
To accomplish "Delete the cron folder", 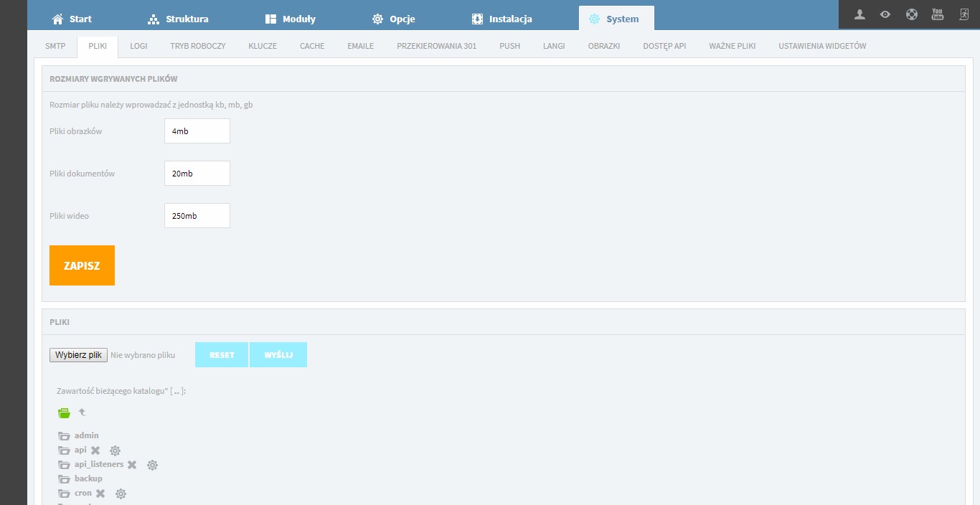I will [x=100, y=494].
